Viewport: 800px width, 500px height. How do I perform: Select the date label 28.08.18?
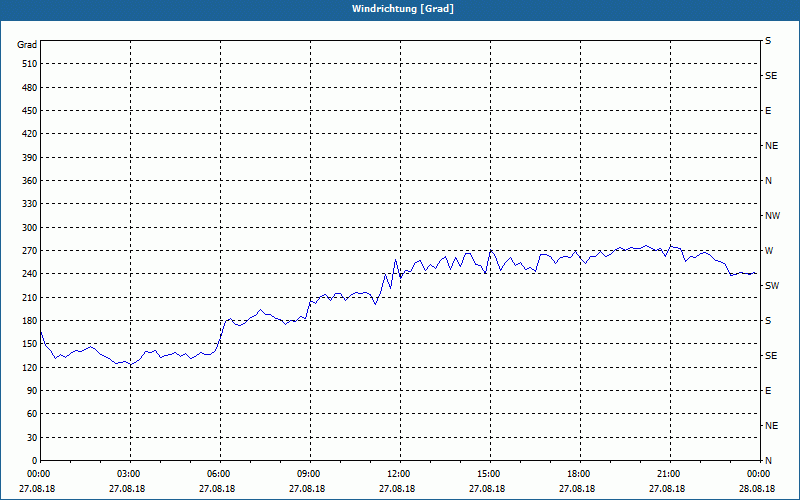pos(757,489)
